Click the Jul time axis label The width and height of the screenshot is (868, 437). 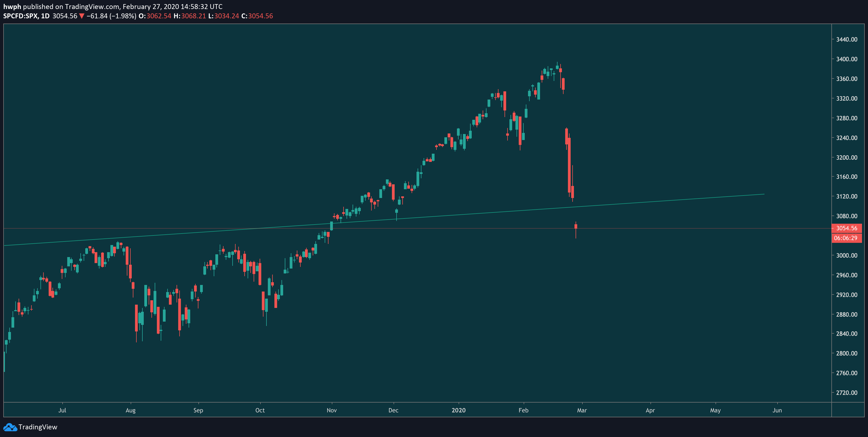(62, 410)
